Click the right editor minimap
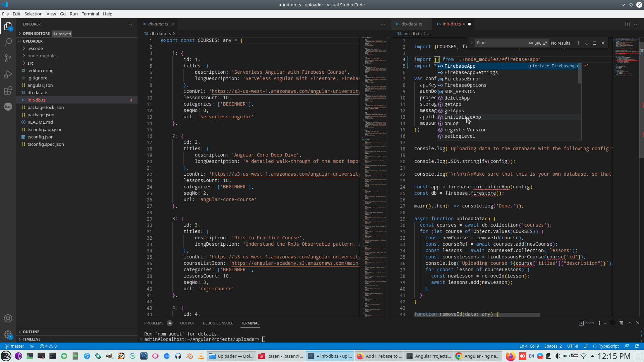This screenshot has width=644, height=362. point(626,60)
